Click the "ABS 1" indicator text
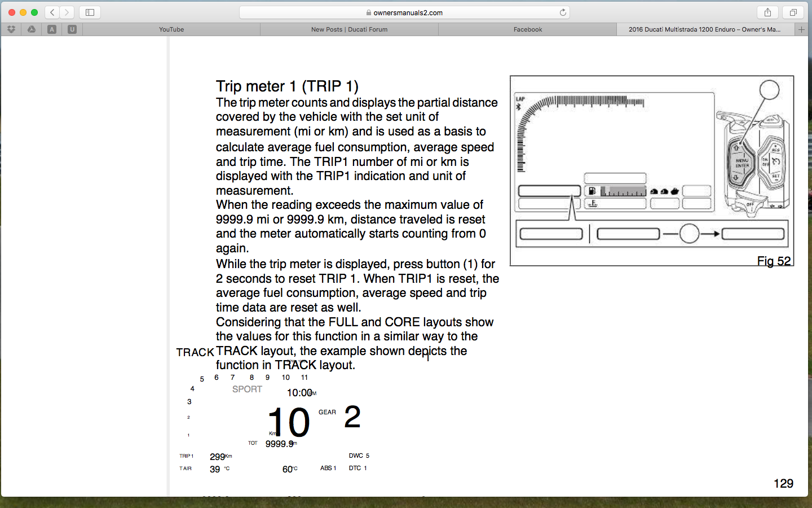Image resolution: width=812 pixels, height=508 pixels. tap(328, 468)
